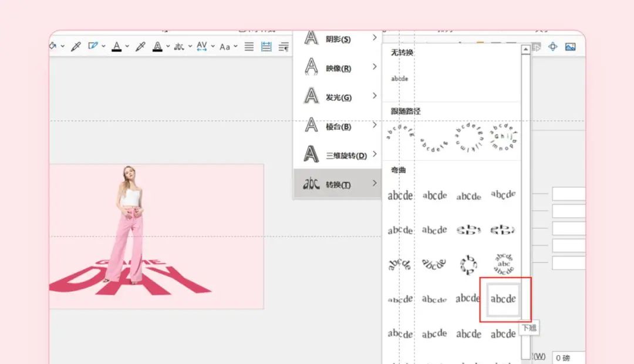634x364 pixels.
Task: Click the highlighted abcde preset with 下翘 tooltip
Action: (503, 299)
